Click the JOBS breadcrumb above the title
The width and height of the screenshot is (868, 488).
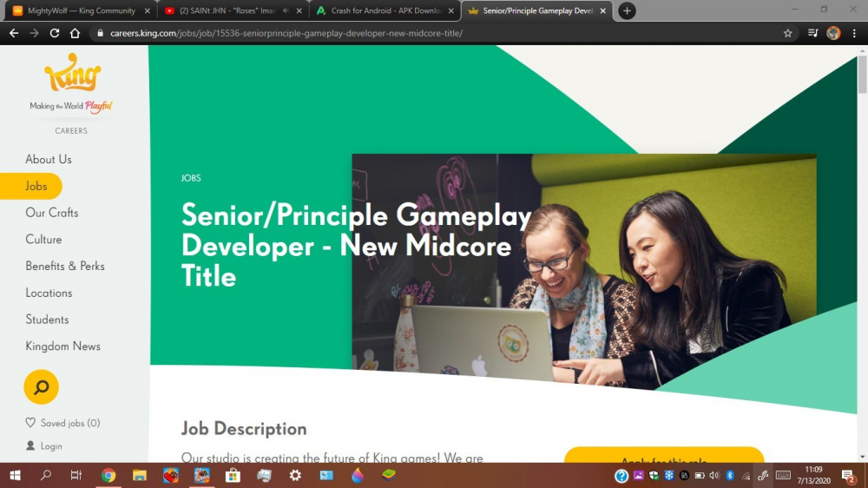tap(191, 178)
